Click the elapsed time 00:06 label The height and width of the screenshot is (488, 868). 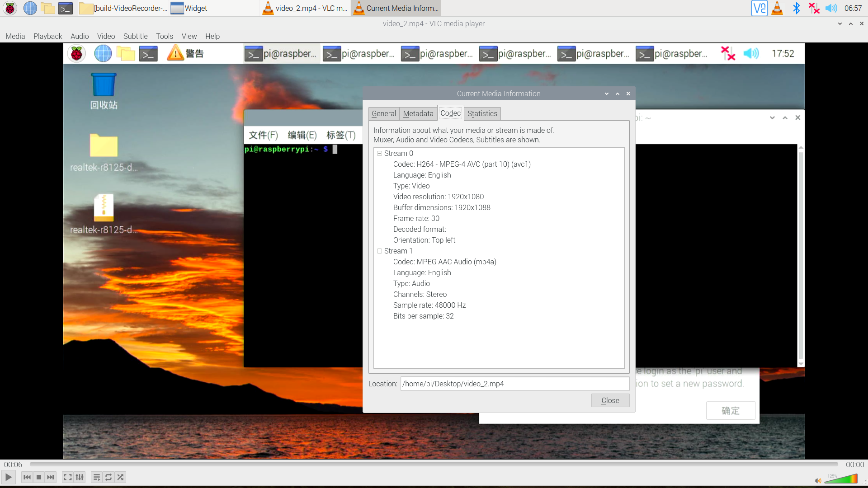coord(13,465)
